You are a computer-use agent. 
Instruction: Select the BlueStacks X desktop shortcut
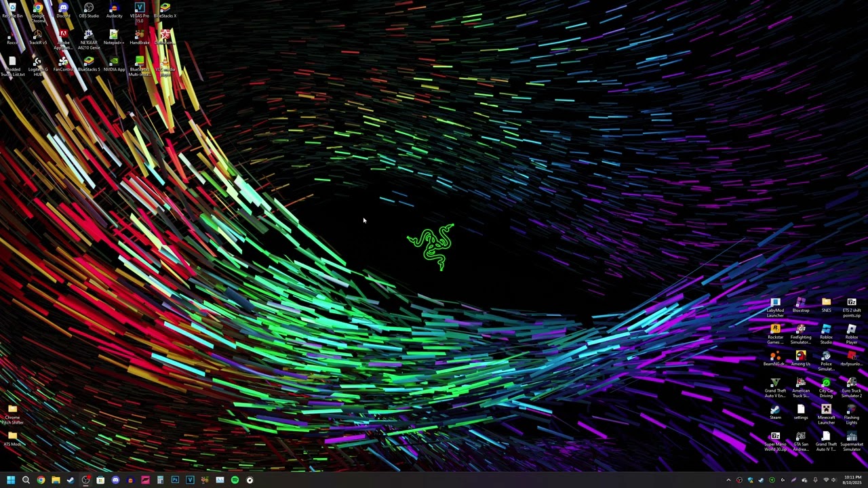coord(165,11)
